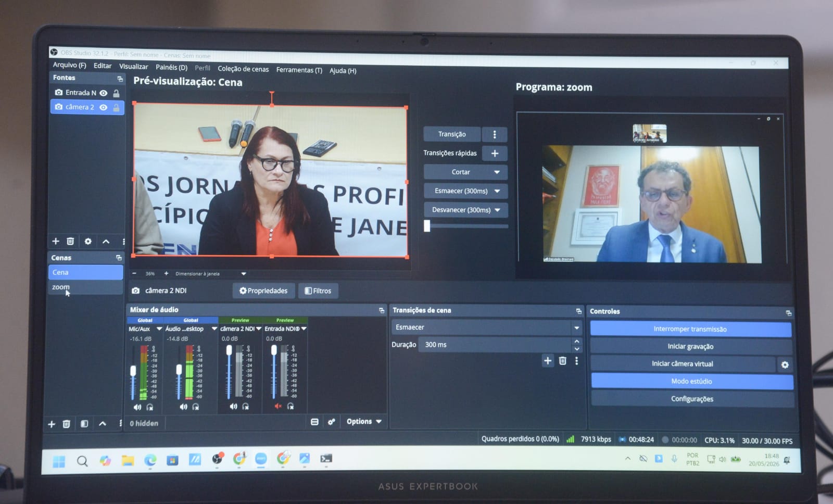Unmute the Entrada NDI channel
The width and height of the screenshot is (833, 504).
coord(278,406)
